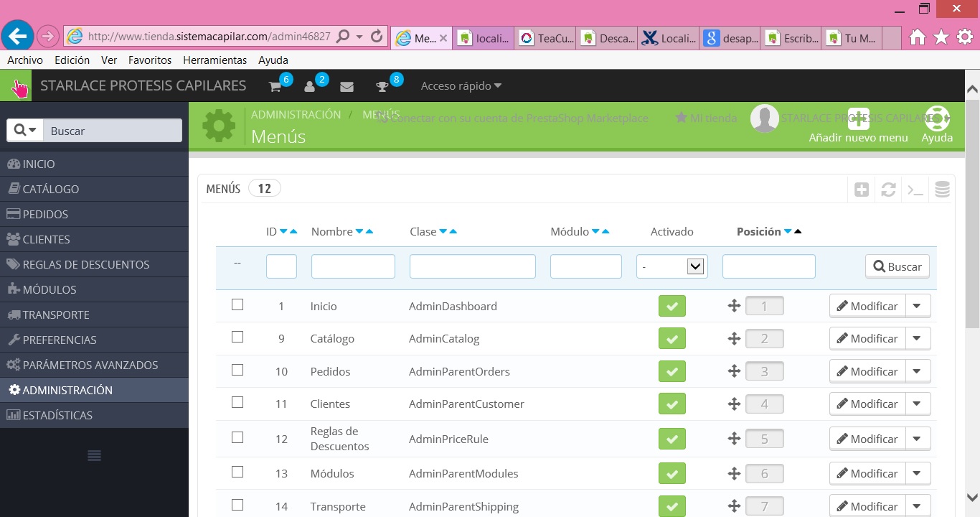Click Modificar for the Inicio row
Viewport: 980px width, 517px height.
click(867, 306)
